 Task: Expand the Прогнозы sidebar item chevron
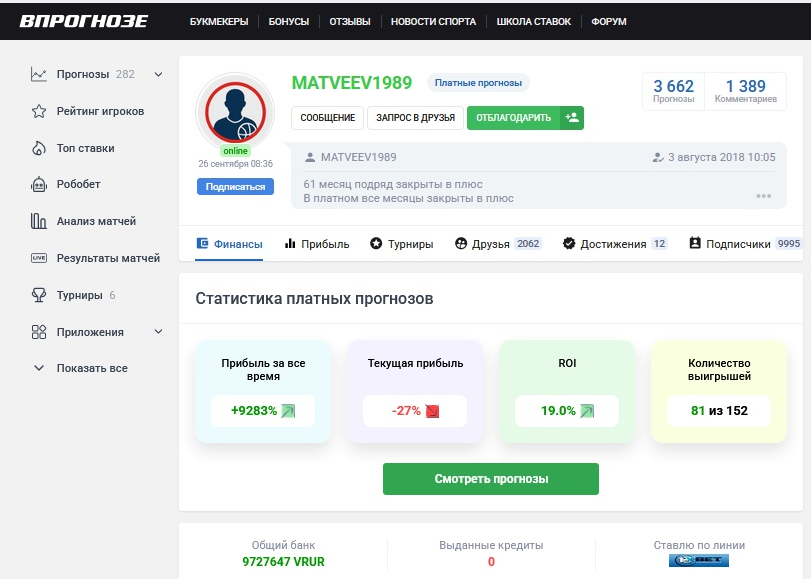[x=156, y=74]
